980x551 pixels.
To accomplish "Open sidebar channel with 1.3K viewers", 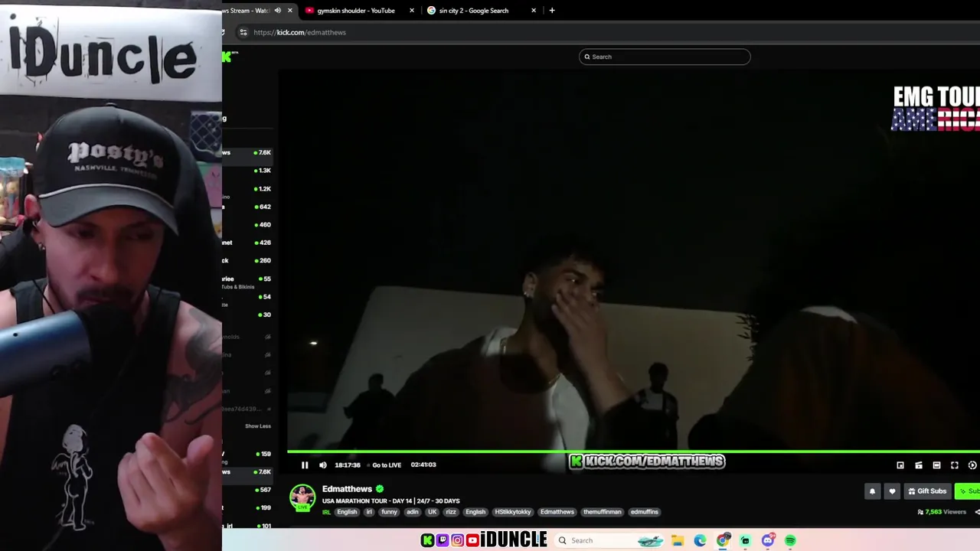I will click(247, 171).
